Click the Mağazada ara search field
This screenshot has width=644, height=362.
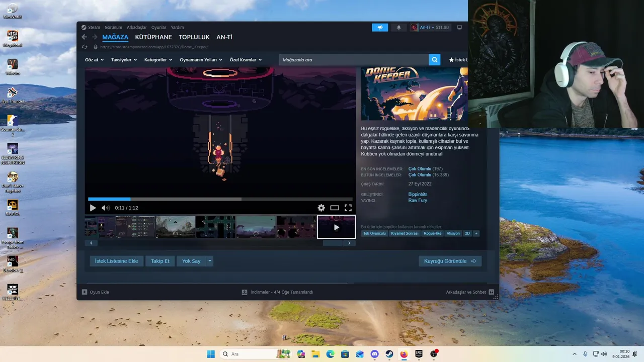pyautogui.click(x=354, y=60)
